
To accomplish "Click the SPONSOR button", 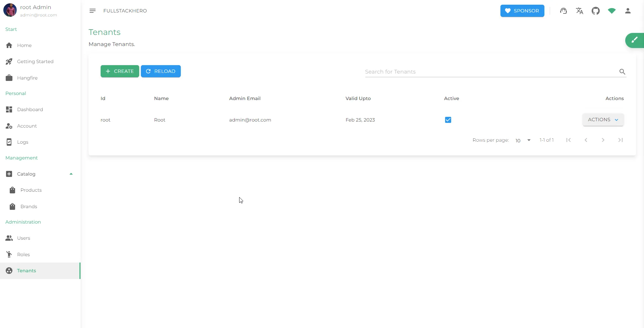I will tap(522, 11).
